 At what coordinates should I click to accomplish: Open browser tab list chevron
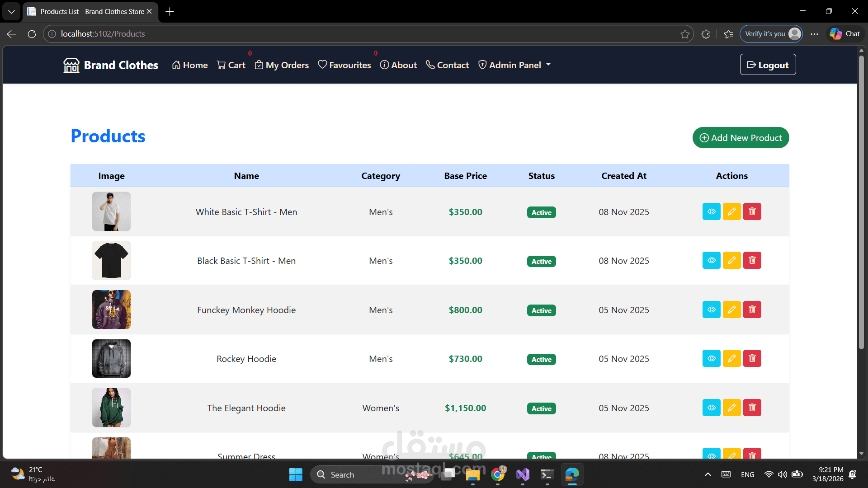pos(11,11)
